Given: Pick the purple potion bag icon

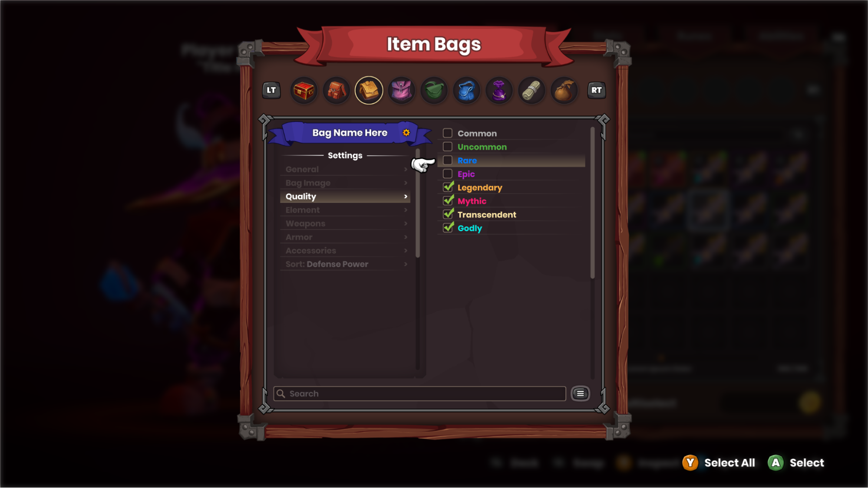Looking at the screenshot, I should click(x=499, y=90).
